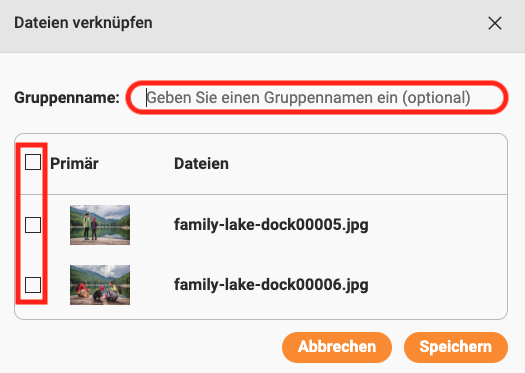Click the Dateien column header
Screen dimensions: 525x373
tap(201, 164)
